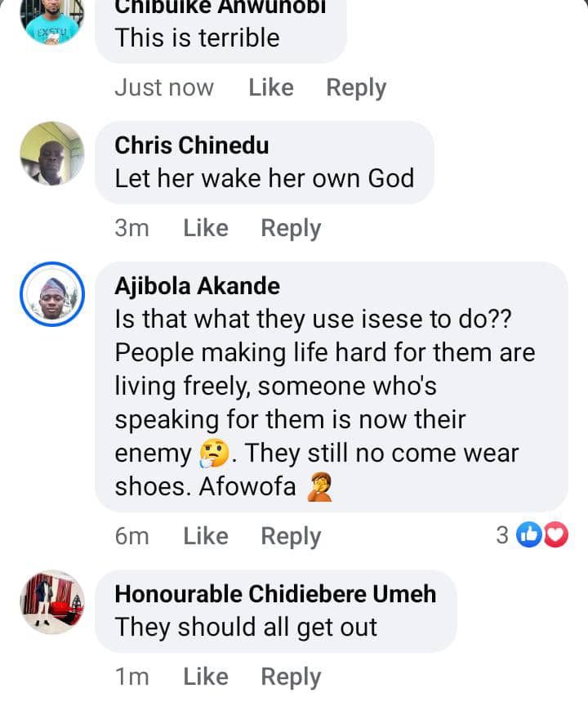Open Ajibola Akande's profile picture with blue ring

click(x=51, y=294)
